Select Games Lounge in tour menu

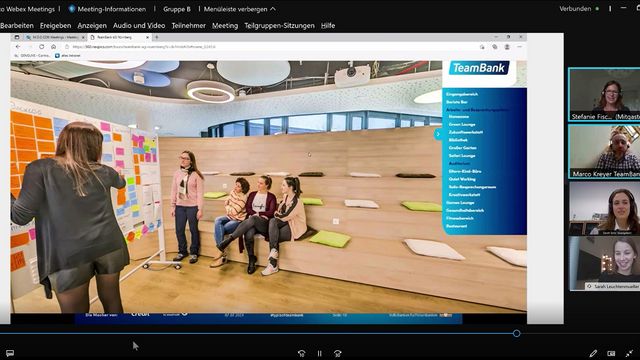(460, 202)
